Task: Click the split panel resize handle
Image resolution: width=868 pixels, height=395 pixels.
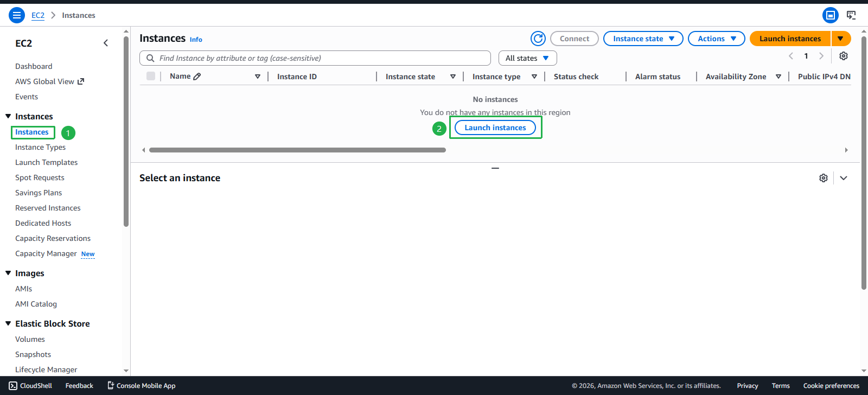Action: [495, 168]
